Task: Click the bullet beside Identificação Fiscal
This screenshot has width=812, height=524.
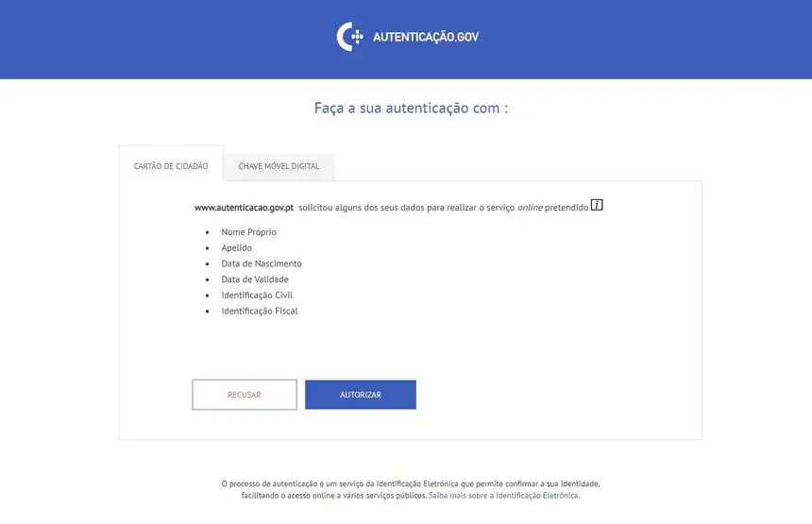Action: point(208,312)
